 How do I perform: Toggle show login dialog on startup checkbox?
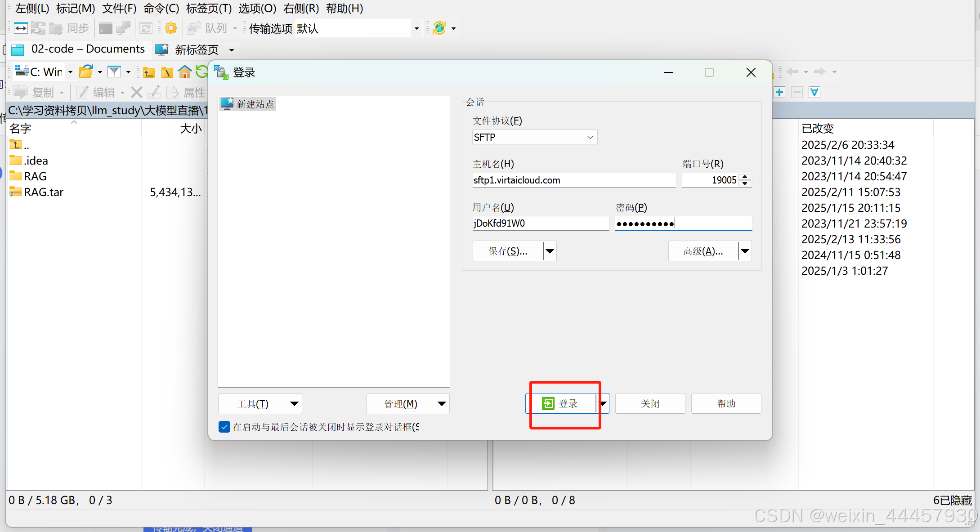tap(224, 427)
